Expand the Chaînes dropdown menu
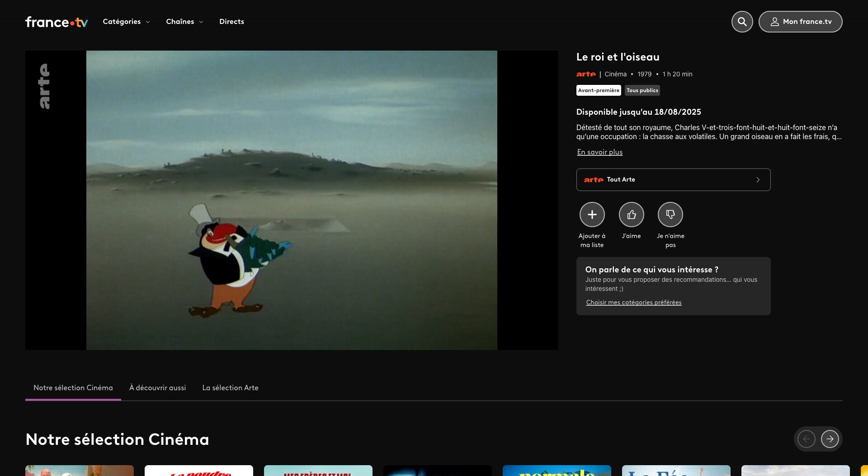 coord(184,22)
